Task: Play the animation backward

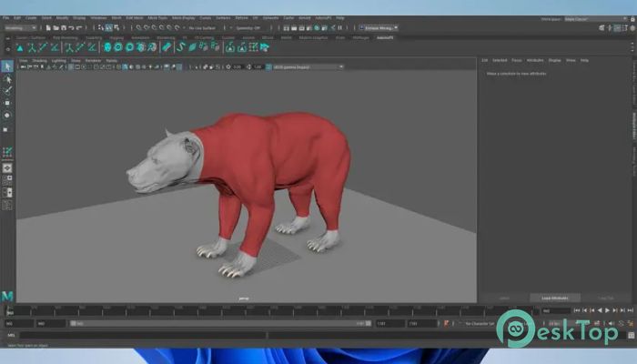Action: click(599, 310)
